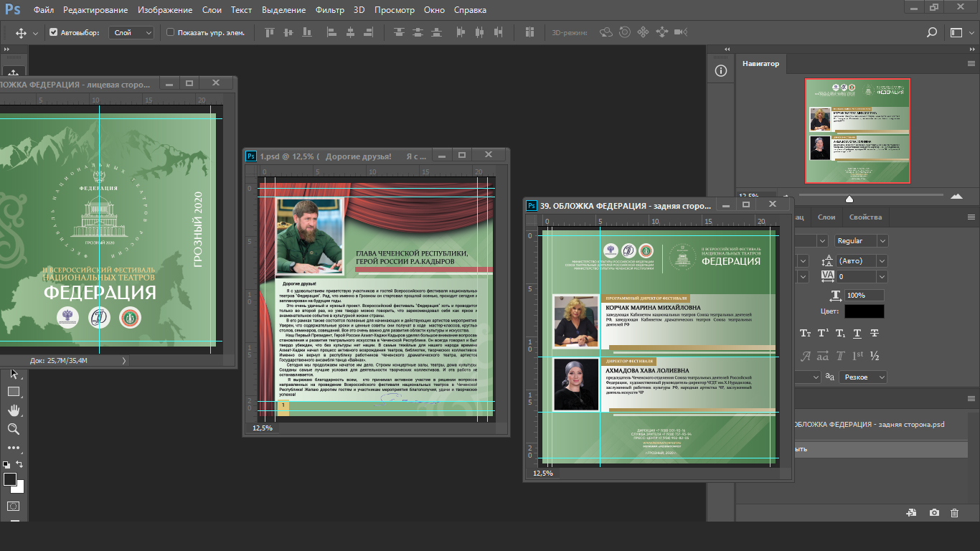The width and height of the screenshot is (980, 551).
Task: Open the Резкое anti-aliasing dropdown
Action: tap(863, 377)
